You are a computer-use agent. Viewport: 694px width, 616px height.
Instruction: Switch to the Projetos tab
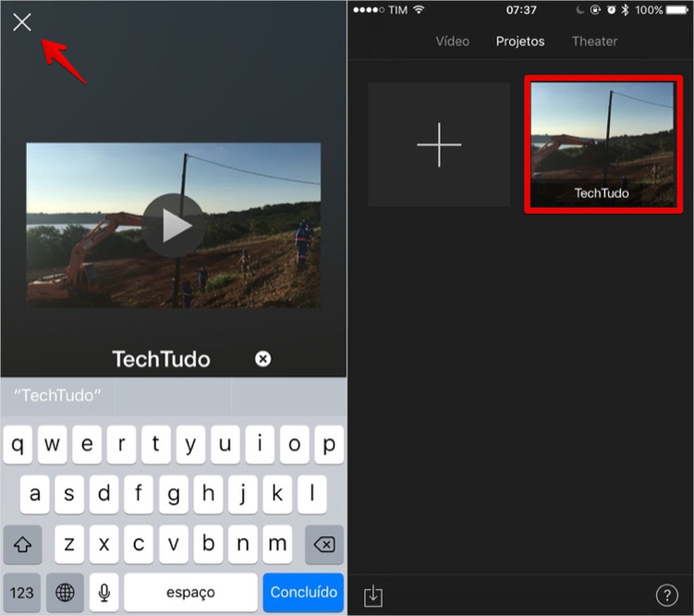pos(520,41)
